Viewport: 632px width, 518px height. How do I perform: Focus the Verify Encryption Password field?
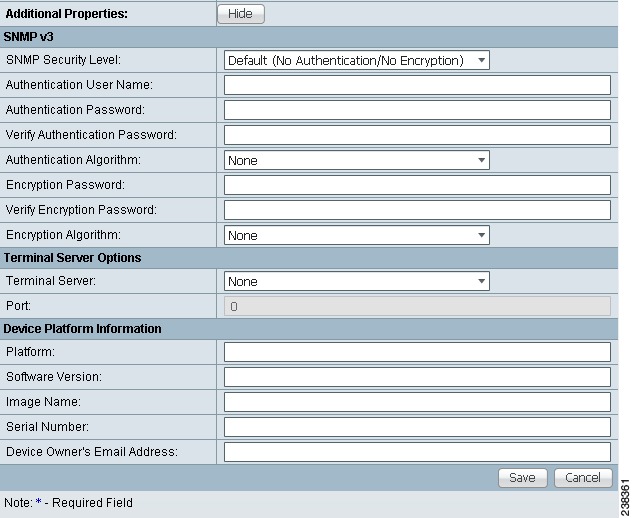point(417,210)
